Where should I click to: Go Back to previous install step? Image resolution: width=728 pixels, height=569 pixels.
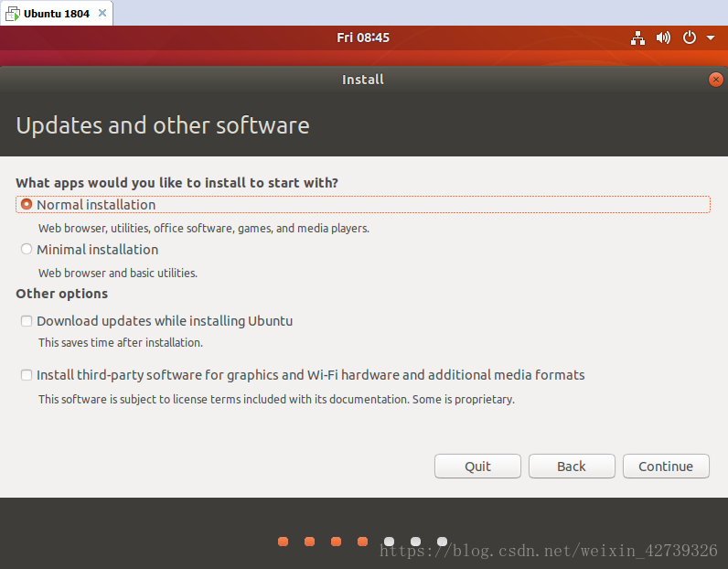[572, 466]
